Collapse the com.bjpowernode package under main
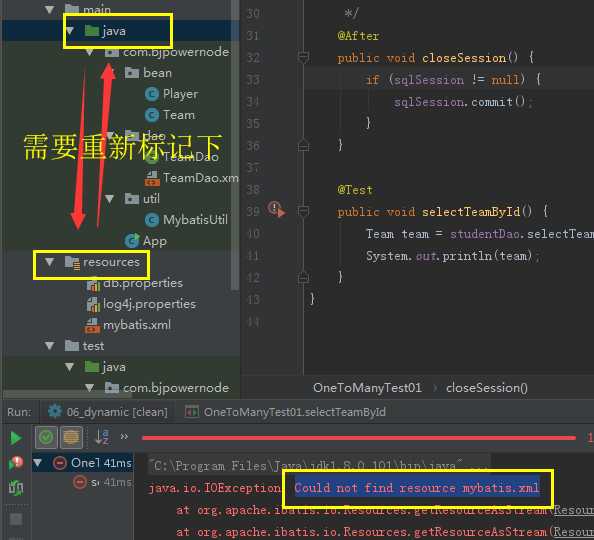This screenshot has width=594, height=540. [89, 52]
